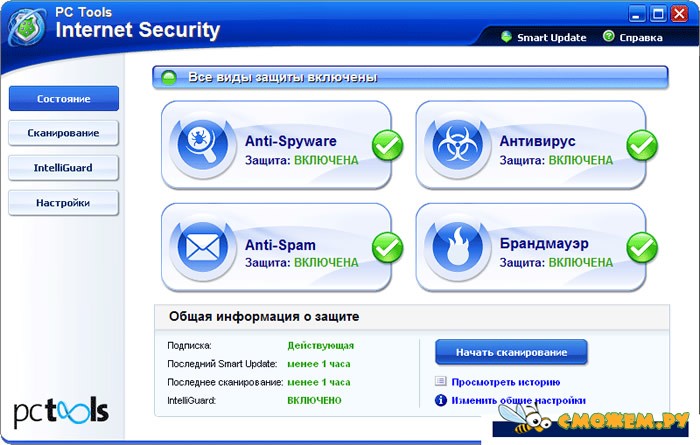The width and height of the screenshot is (700, 445).
Task: Click the Начать сканирование button
Action: (511, 352)
